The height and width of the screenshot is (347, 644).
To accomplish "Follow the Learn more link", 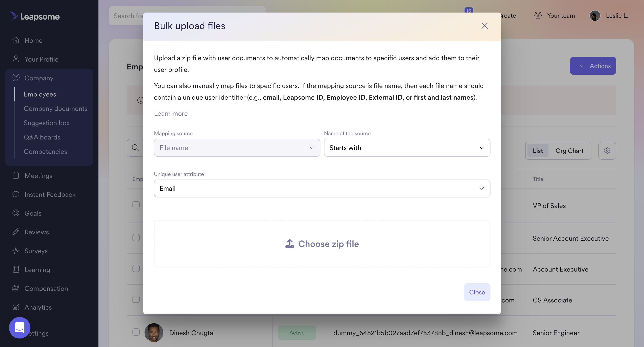I will click(x=171, y=114).
